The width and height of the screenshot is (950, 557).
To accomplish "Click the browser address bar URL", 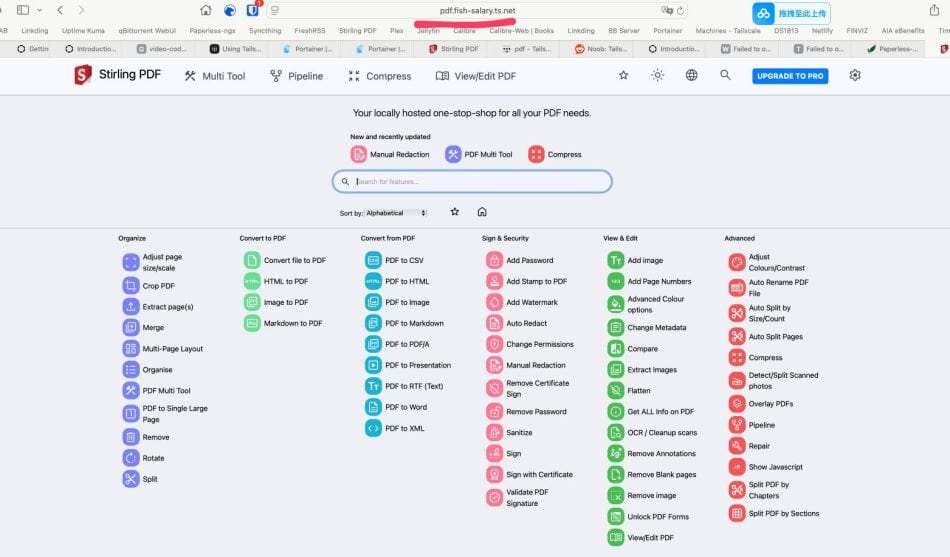I will [477, 10].
